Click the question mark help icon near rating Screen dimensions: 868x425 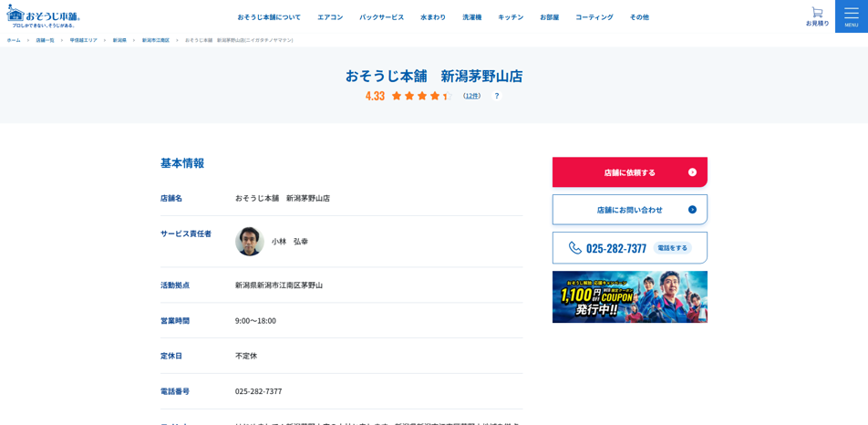(x=497, y=96)
